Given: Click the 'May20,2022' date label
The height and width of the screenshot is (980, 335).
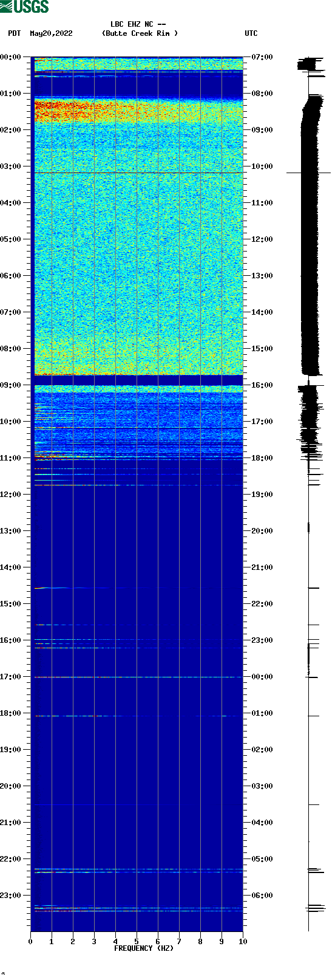Looking at the screenshot, I should [x=51, y=33].
